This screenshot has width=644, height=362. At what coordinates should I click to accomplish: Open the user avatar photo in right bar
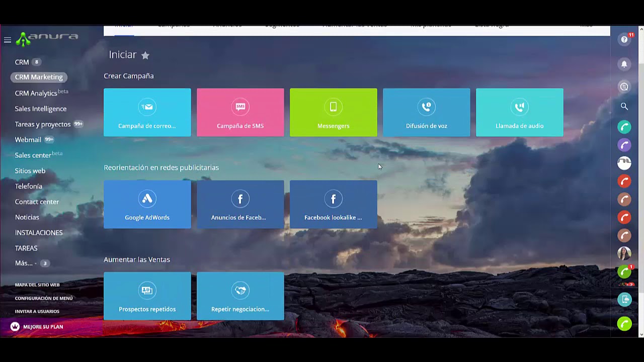[x=624, y=253]
